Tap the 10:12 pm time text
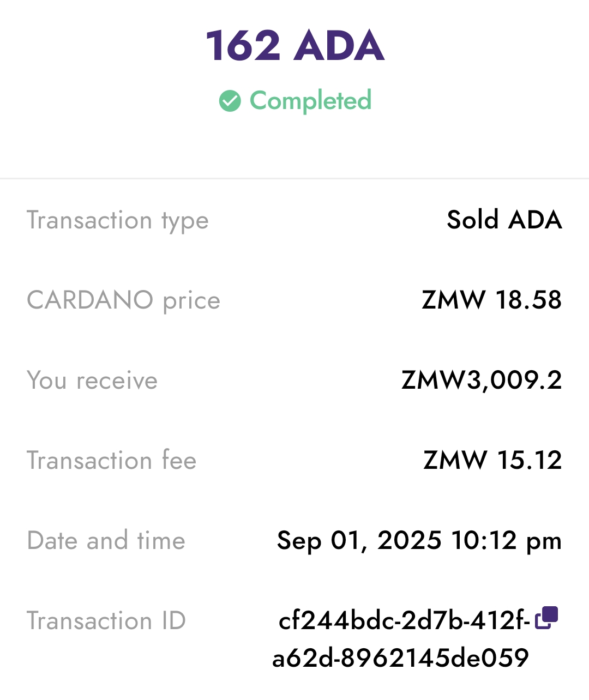 click(x=506, y=541)
